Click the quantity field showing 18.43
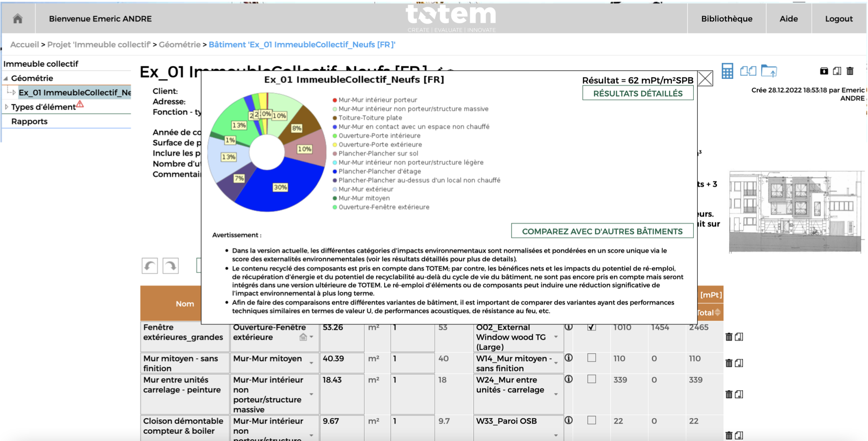Screen dimensions: 868x441 pyautogui.click(x=342, y=394)
